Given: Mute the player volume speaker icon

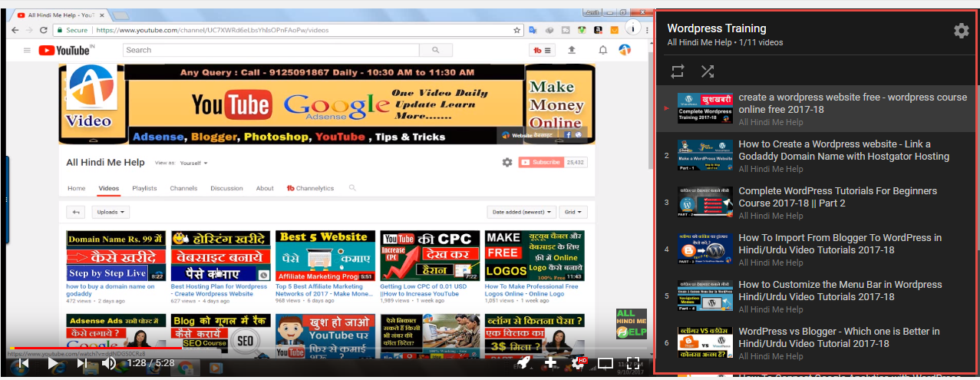Looking at the screenshot, I should click(109, 363).
